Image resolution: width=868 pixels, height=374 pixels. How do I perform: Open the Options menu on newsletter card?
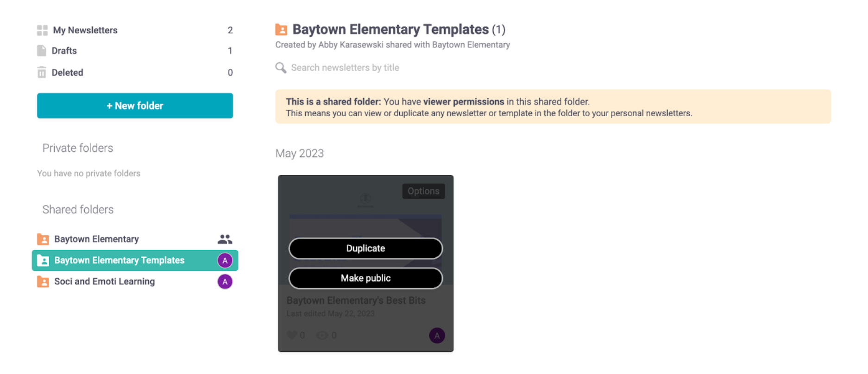(423, 191)
